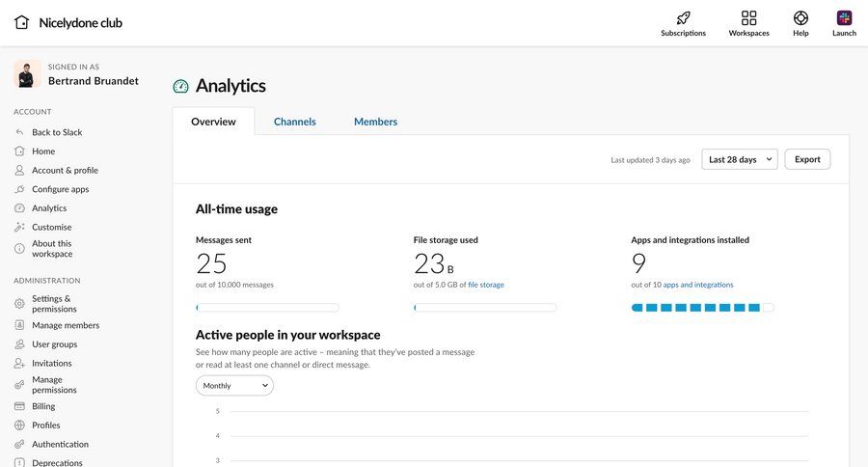Go to Account & profile page
This screenshot has width=868, height=467.
[x=65, y=170]
